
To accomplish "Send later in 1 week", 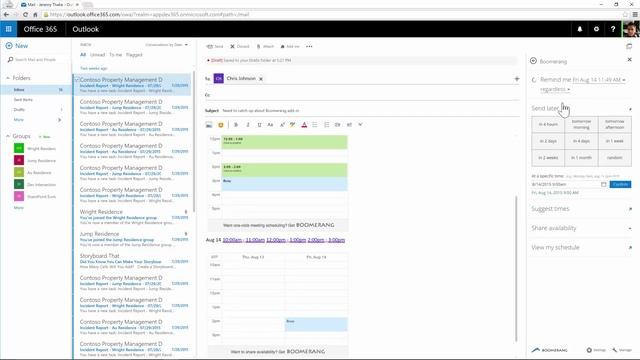I will click(615, 141).
